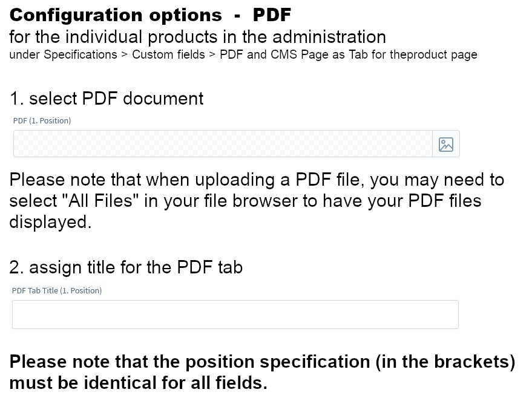Click the bold 'PDF' word in the title

(272, 15)
